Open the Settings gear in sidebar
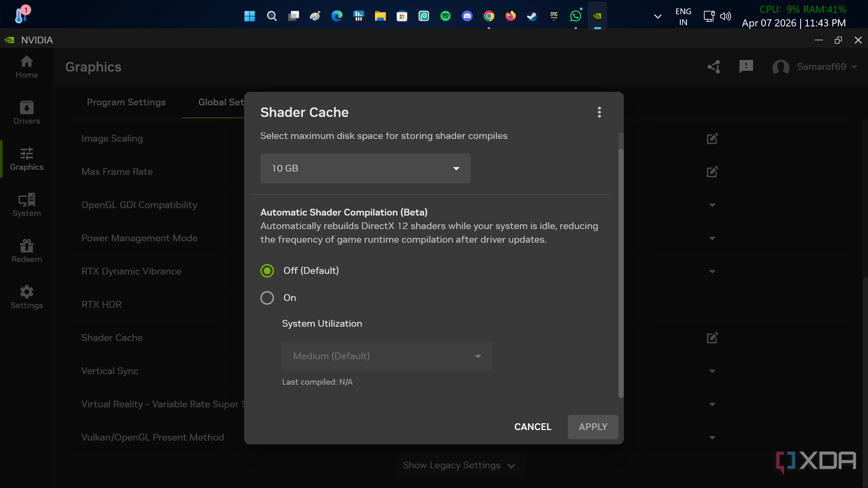This screenshot has height=488, width=868. pos(26,297)
